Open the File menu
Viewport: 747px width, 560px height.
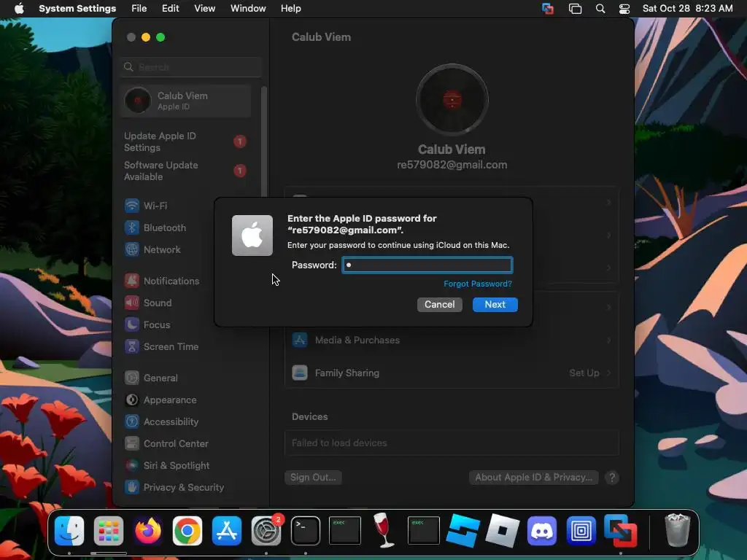(x=139, y=9)
